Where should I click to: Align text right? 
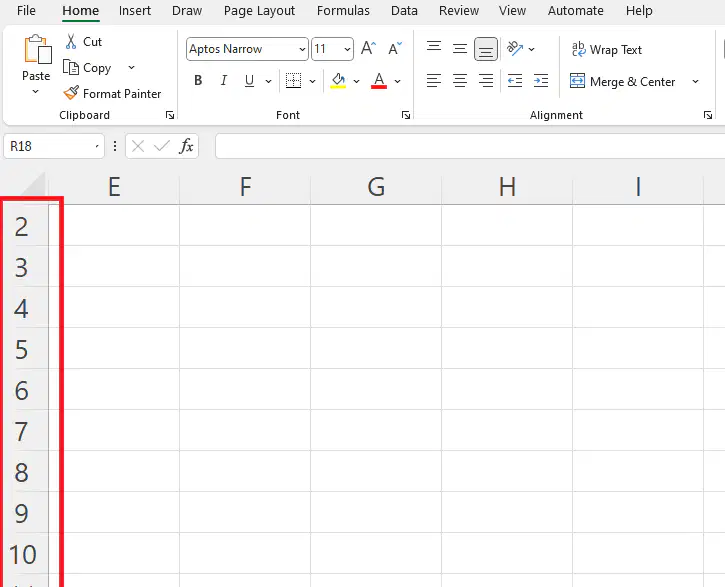coord(486,81)
